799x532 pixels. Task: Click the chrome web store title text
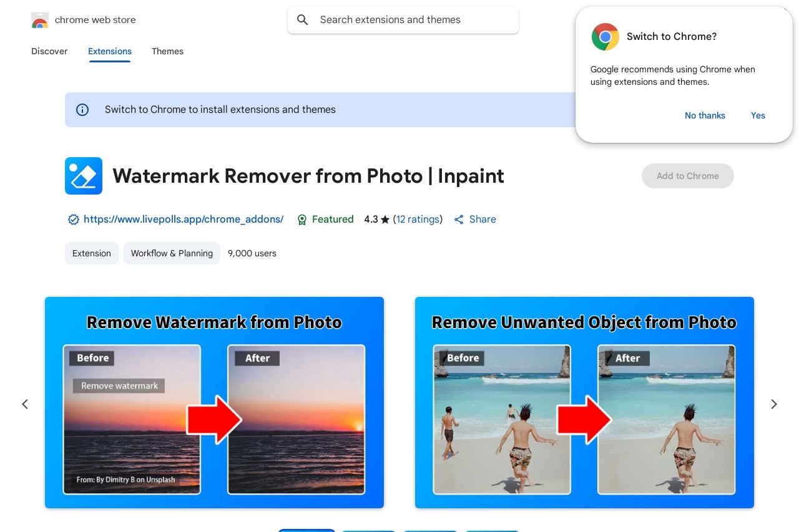[96, 20]
